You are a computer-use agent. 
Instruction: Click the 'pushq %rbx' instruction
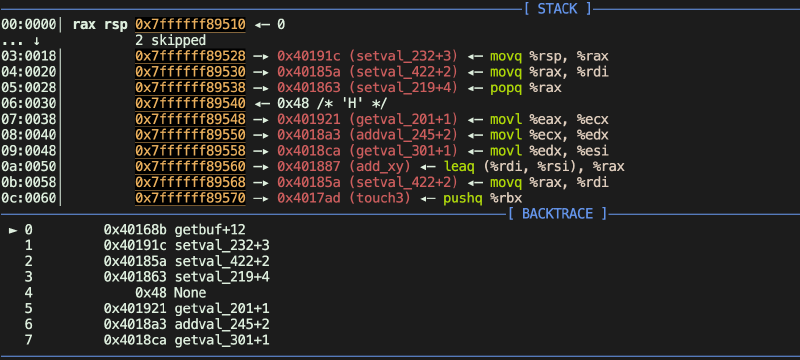click(x=482, y=198)
